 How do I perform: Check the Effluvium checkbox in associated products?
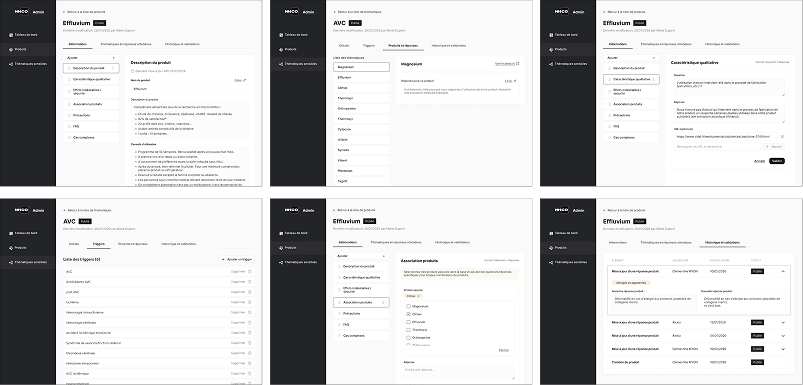click(x=408, y=322)
